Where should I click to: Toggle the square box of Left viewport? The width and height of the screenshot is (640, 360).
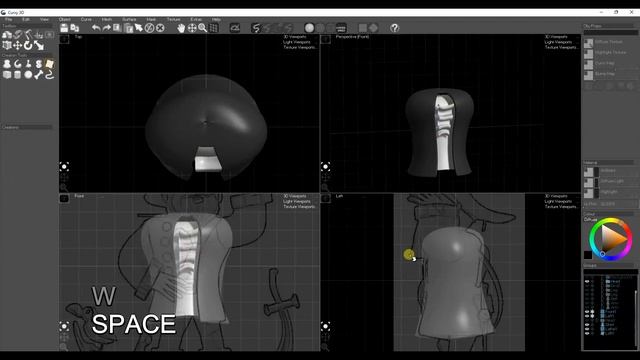tap(325, 198)
